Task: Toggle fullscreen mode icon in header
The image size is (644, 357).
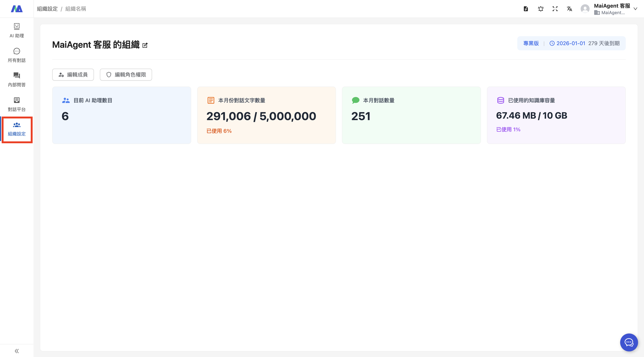Action: coord(555,9)
